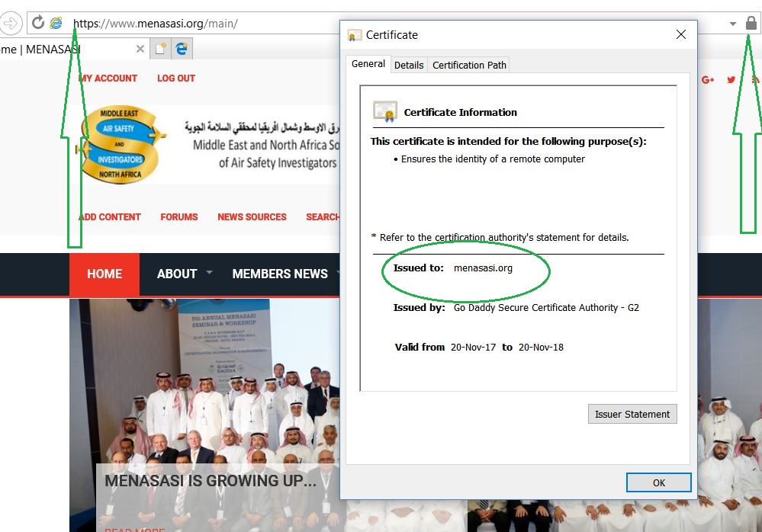Click the valid-from date 20-Nov-17
The height and width of the screenshot is (532, 762).
pos(473,347)
